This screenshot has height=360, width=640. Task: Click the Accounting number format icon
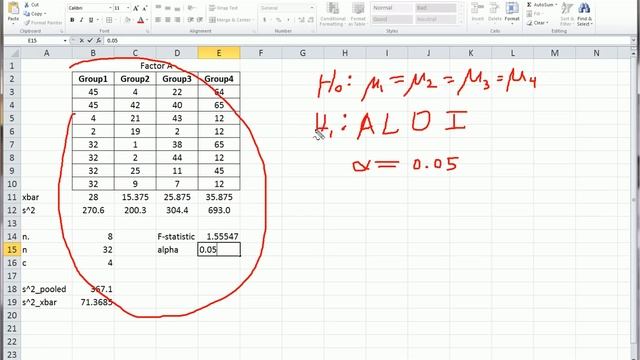pos(264,20)
